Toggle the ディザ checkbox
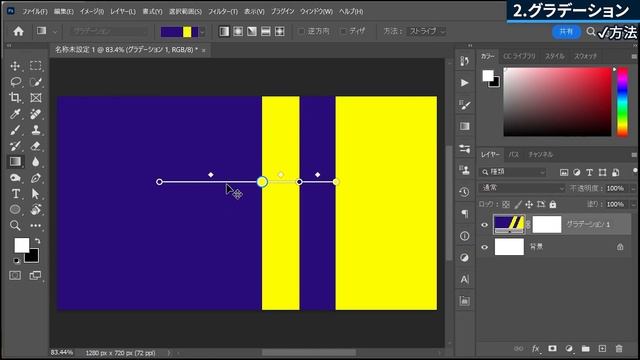The width and height of the screenshot is (640, 360). click(343, 31)
